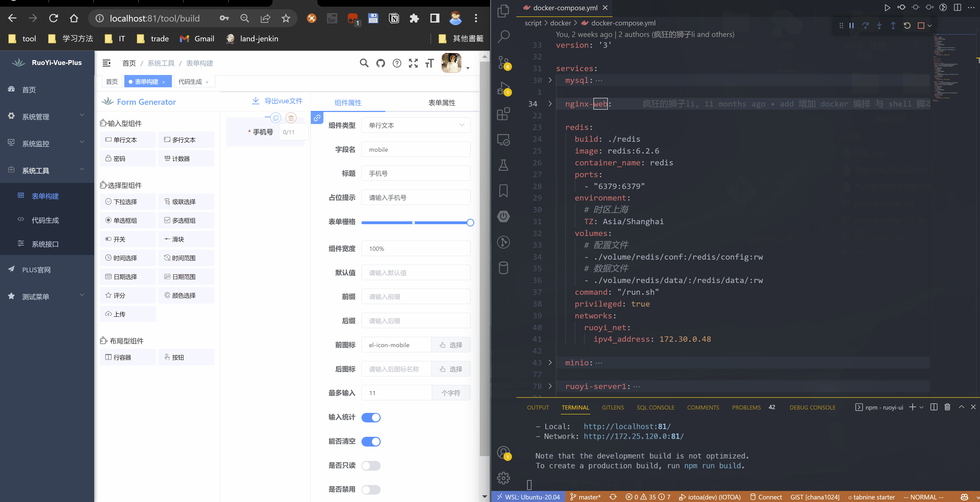Expand the ruoyi-server1 fold arrow
This screenshot has height=502, width=980.
pos(550,386)
